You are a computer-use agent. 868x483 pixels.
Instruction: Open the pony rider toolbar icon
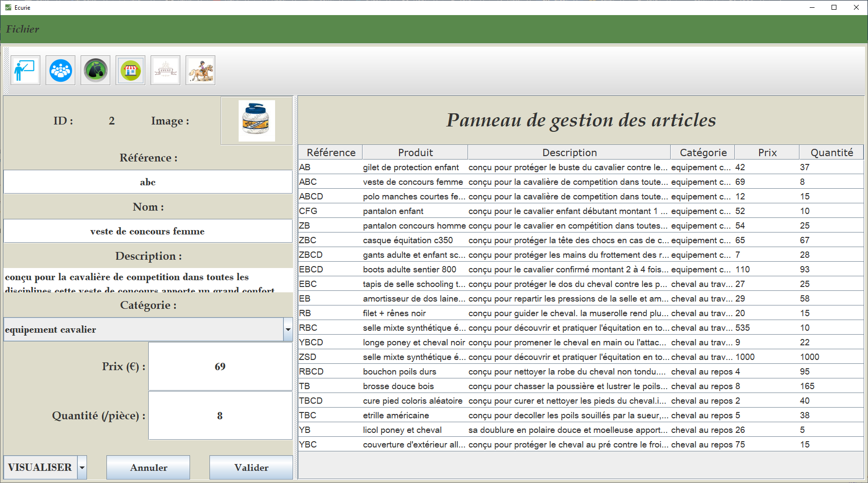200,71
